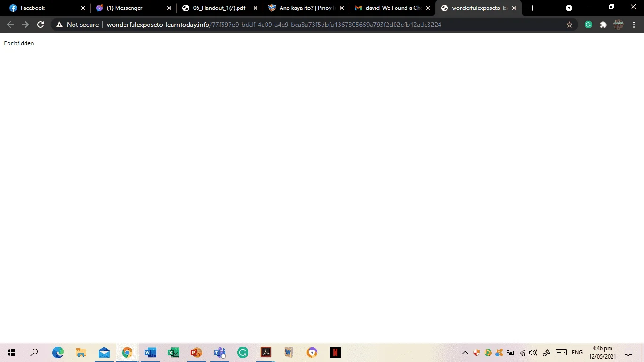Image resolution: width=644 pixels, height=362 pixels.
Task: Open Adobe Acrobat from taskbar
Action: pyautogui.click(x=266, y=353)
